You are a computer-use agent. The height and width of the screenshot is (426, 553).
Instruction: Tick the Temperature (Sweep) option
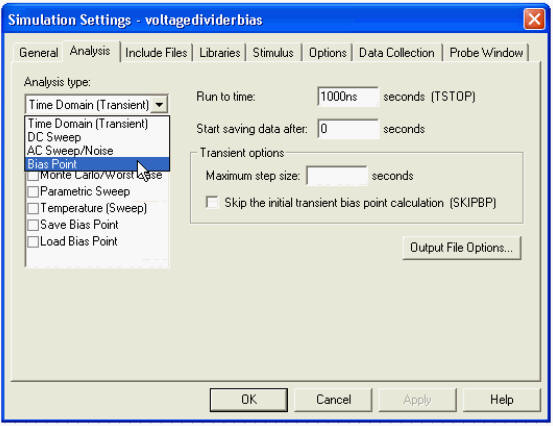tap(33, 208)
